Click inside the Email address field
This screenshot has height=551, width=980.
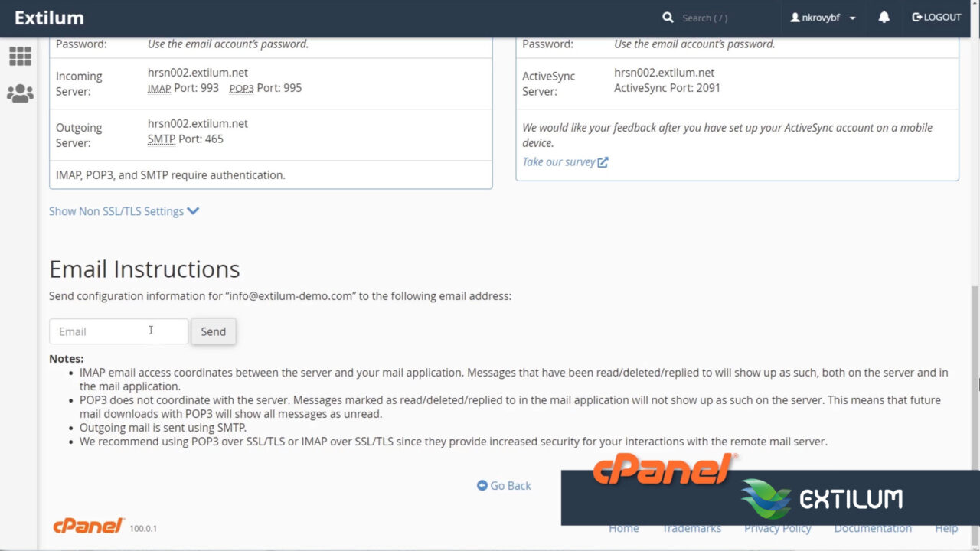point(118,331)
